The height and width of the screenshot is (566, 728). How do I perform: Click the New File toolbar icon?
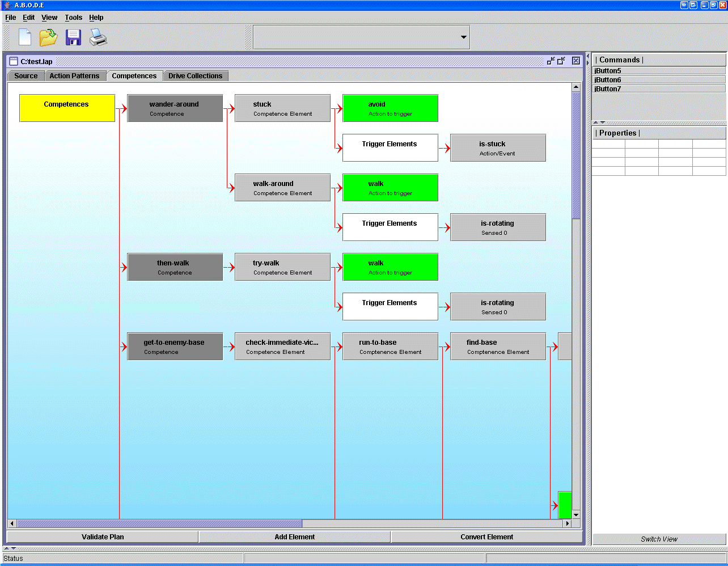point(25,37)
